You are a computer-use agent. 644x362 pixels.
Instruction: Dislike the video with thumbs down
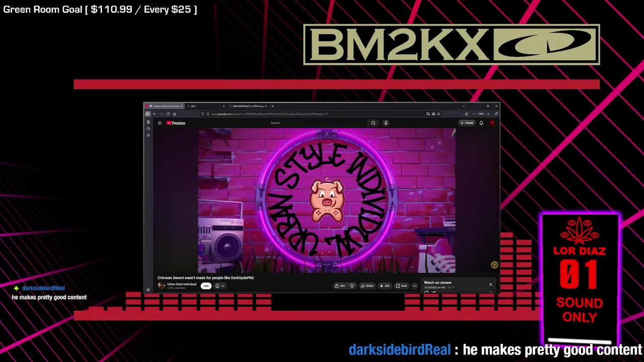pyautogui.click(x=352, y=286)
